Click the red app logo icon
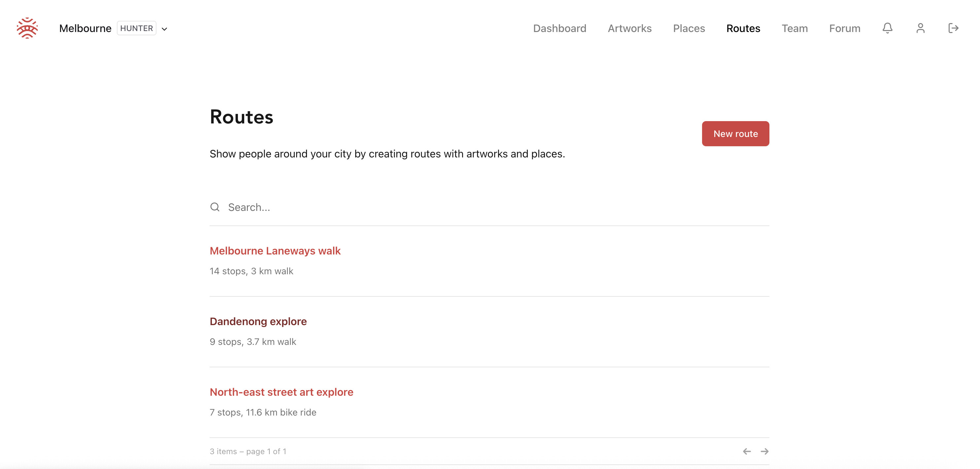Image resolution: width=980 pixels, height=469 pixels. [27, 28]
